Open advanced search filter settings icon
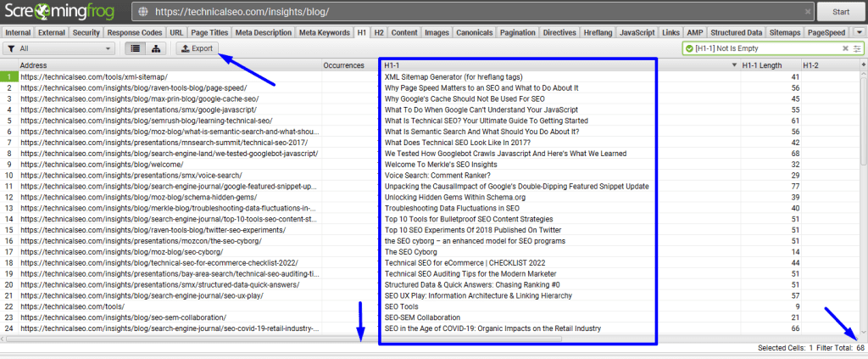The width and height of the screenshot is (868, 359). click(857, 48)
